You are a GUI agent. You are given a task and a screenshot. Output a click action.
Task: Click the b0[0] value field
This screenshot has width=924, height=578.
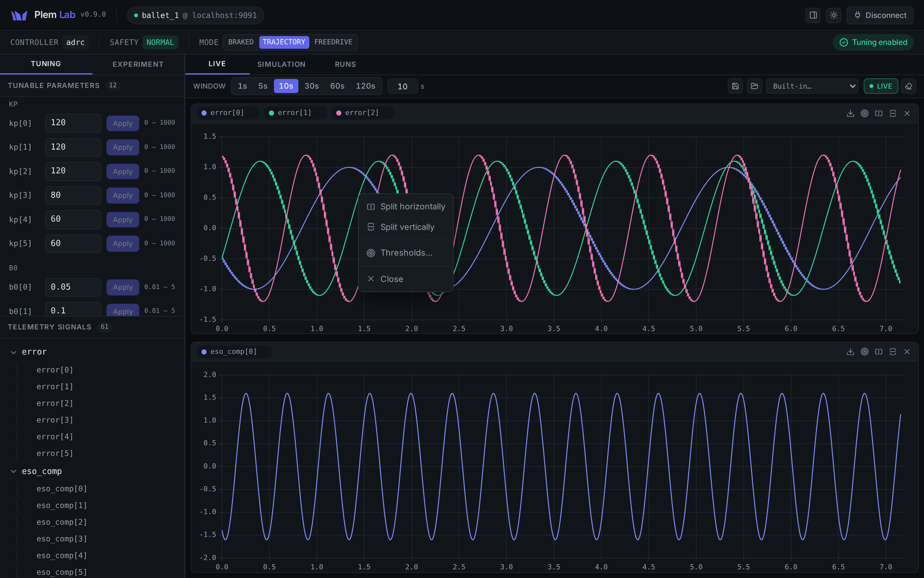pyautogui.click(x=73, y=287)
